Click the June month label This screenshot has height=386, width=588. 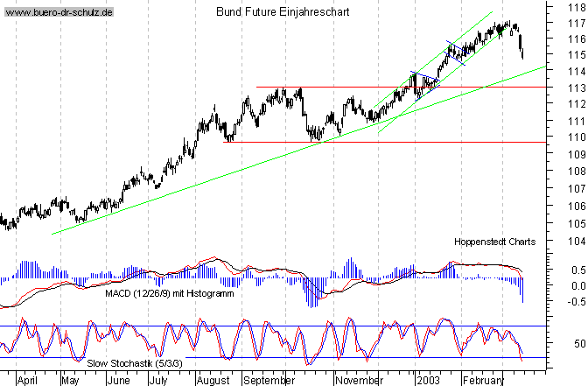118,381
